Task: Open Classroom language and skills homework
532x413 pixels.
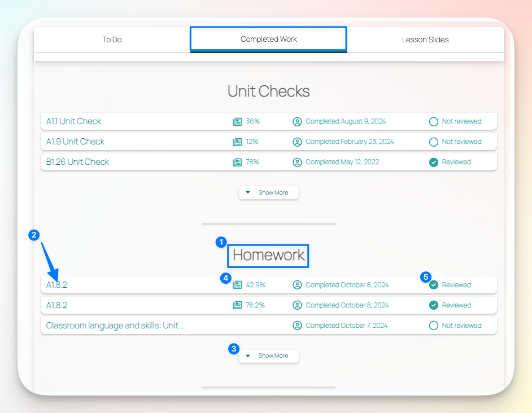Action: point(115,326)
